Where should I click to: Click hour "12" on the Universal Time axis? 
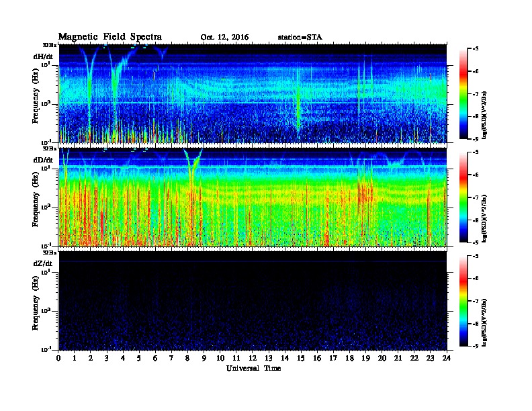click(x=253, y=358)
